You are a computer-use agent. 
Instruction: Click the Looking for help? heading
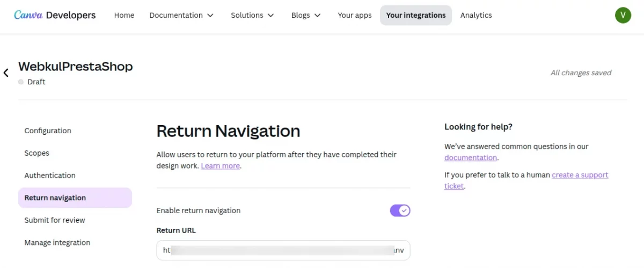[x=478, y=127]
